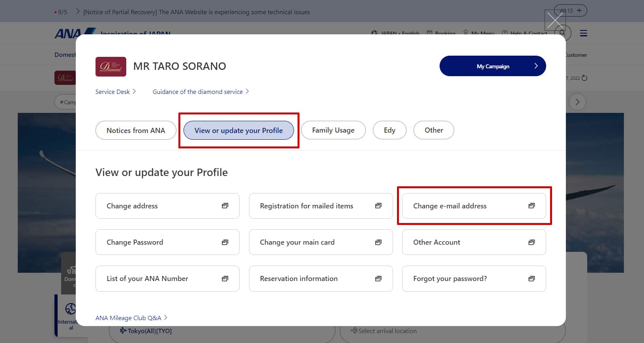The height and width of the screenshot is (343, 644).
Task: Open the Edy tab
Action: click(389, 130)
